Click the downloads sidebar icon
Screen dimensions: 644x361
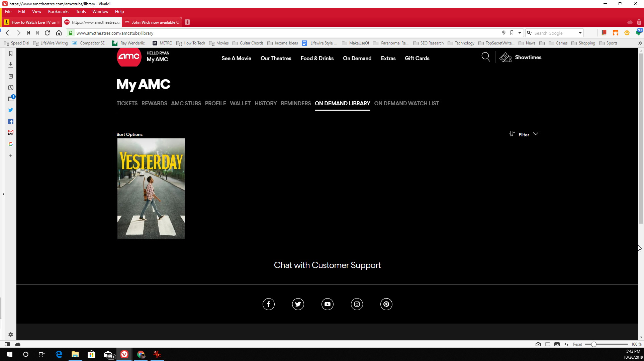[x=11, y=64]
